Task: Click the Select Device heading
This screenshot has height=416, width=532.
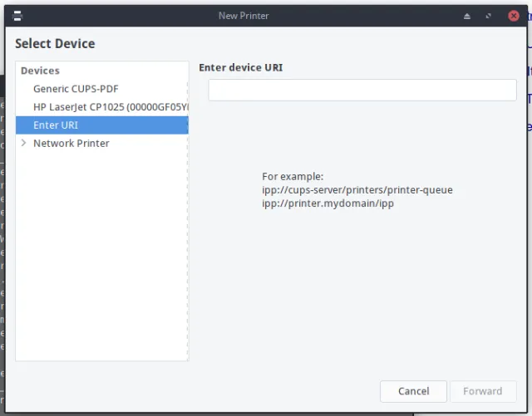Action: (x=55, y=44)
